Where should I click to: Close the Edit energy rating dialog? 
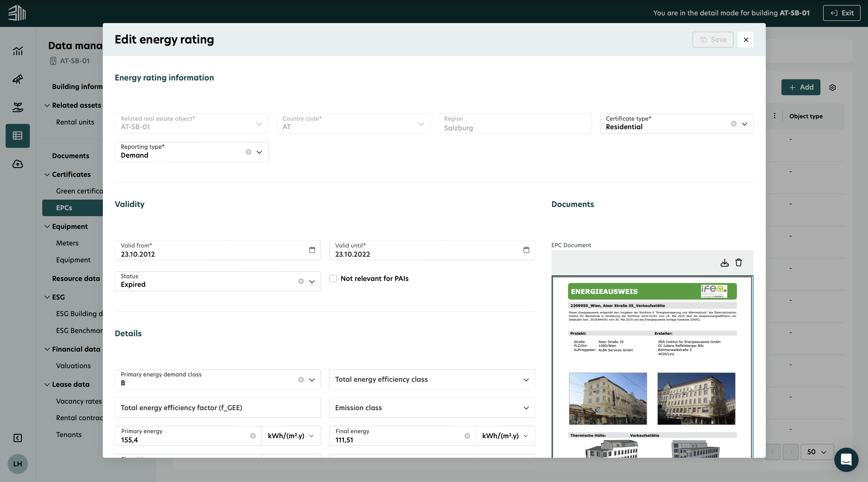coord(746,40)
